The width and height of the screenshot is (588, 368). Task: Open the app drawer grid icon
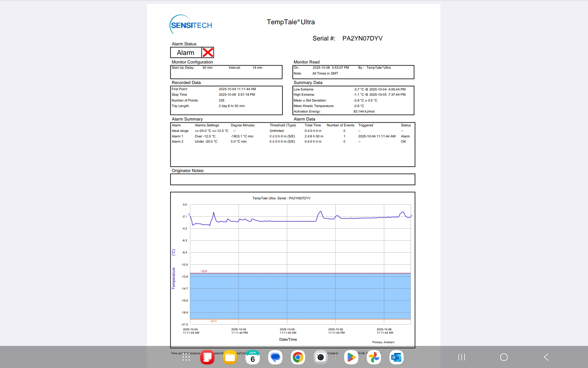(186, 358)
